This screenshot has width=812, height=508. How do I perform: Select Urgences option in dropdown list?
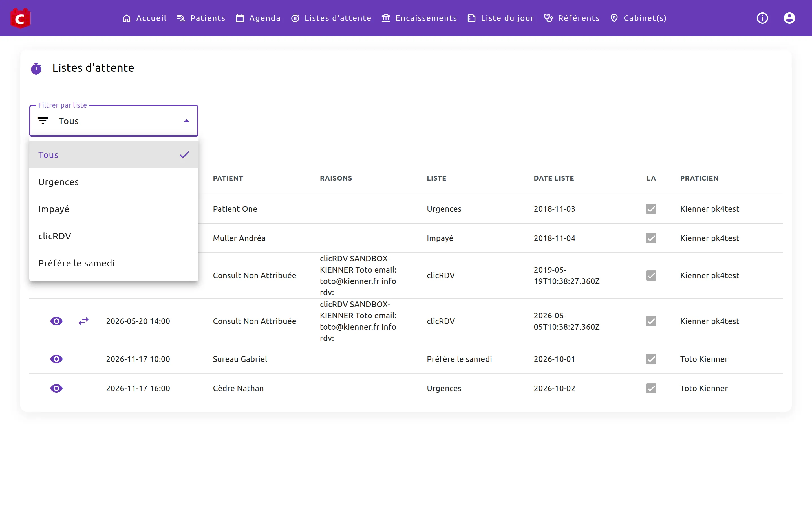pos(114,182)
